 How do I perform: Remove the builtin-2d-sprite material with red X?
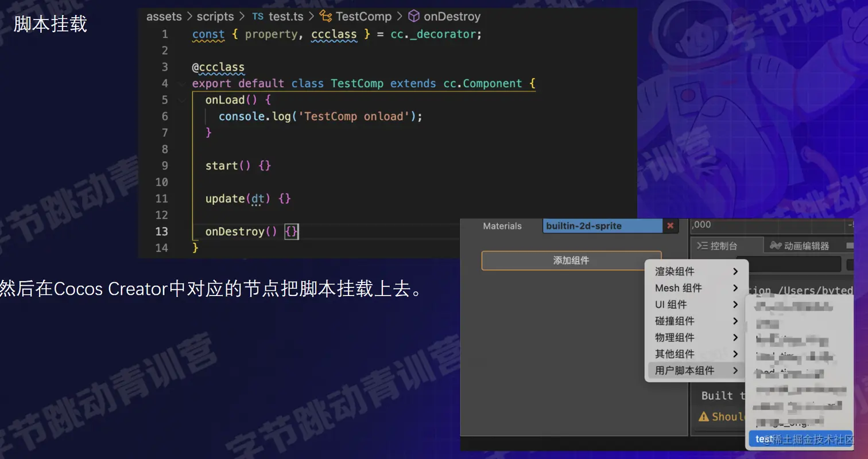click(670, 226)
